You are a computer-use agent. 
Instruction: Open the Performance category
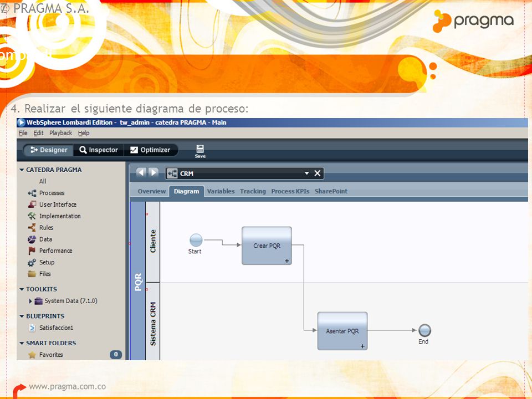[55, 250]
